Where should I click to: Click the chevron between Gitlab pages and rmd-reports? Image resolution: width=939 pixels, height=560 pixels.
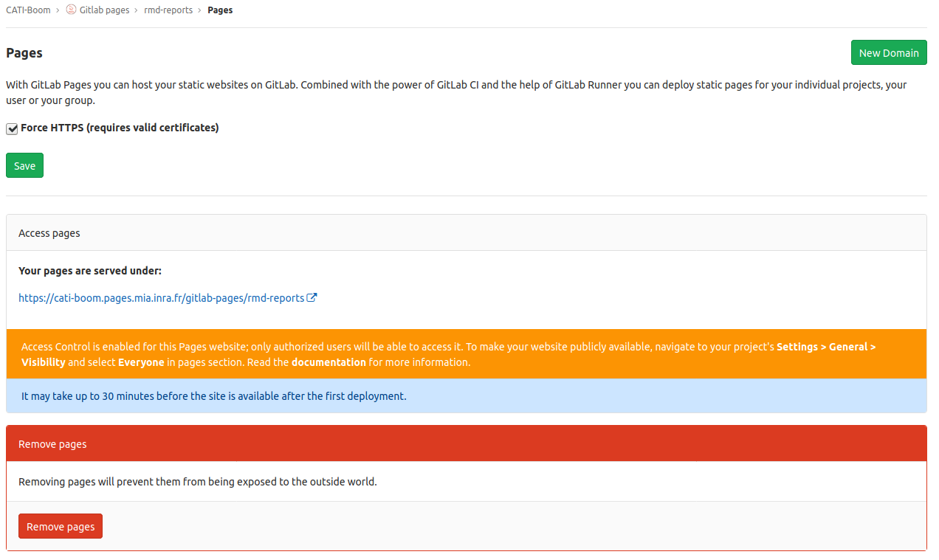[137, 10]
